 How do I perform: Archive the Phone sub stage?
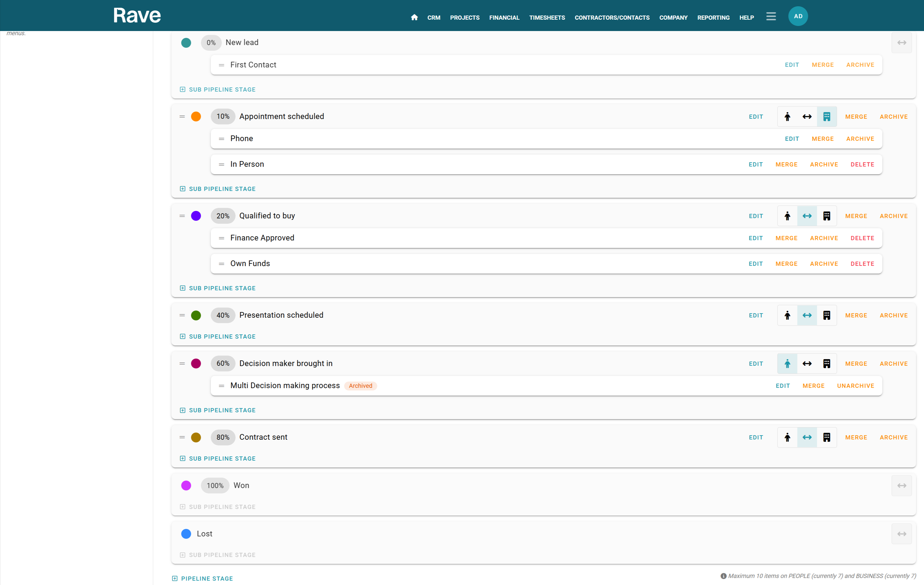click(x=860, y=139)
